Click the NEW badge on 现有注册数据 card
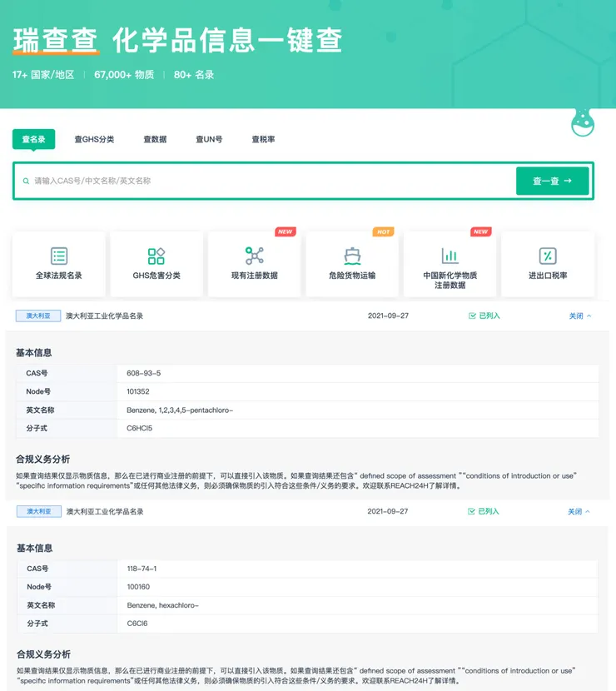Image resolution: width=616 pixels, height=691 pixels. [x=285, y=231]
